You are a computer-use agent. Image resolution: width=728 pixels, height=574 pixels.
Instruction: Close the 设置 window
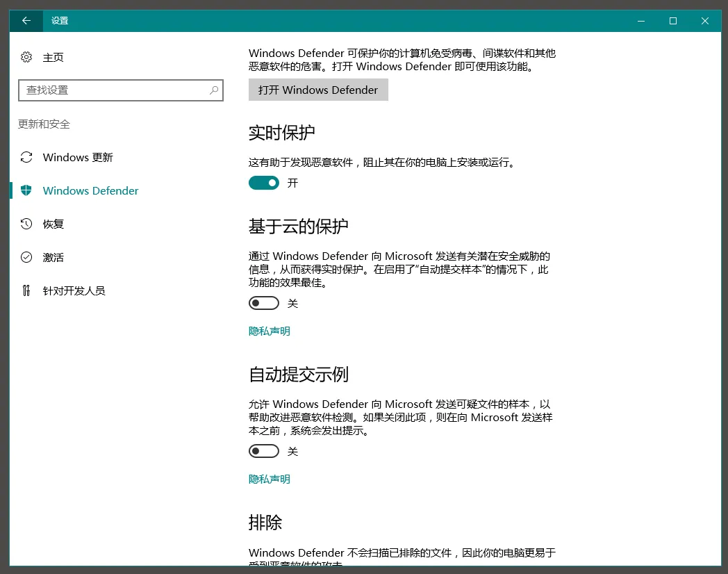tap(705, 21)
